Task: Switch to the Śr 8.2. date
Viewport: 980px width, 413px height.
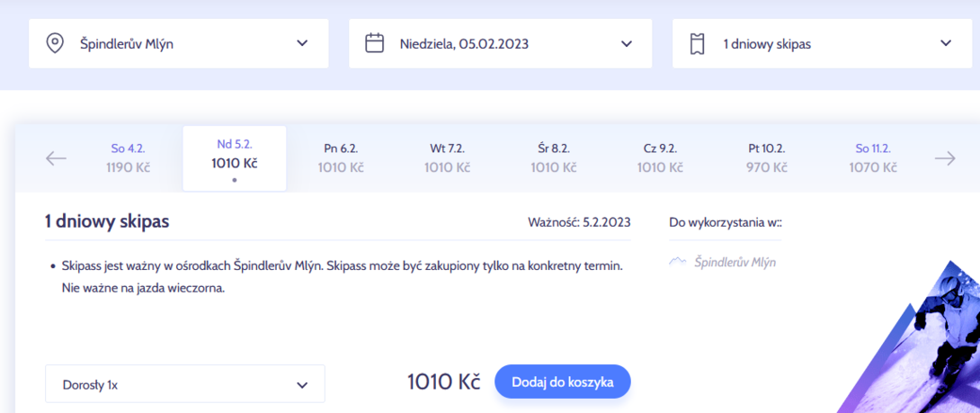Action: click(x=554, y=158)
